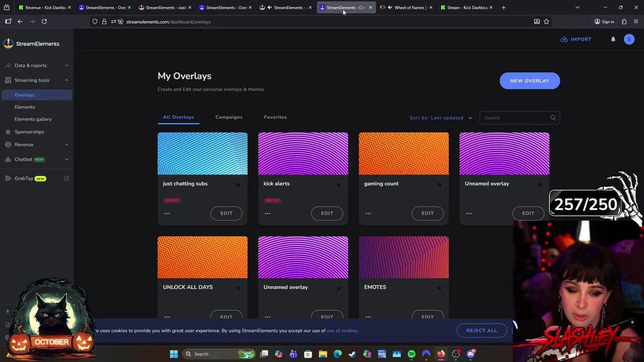Image resolution: width=644 pixels, height=362 pixels.
Task: Open Microsoft Edge from the taskbar
Action: 338,354
